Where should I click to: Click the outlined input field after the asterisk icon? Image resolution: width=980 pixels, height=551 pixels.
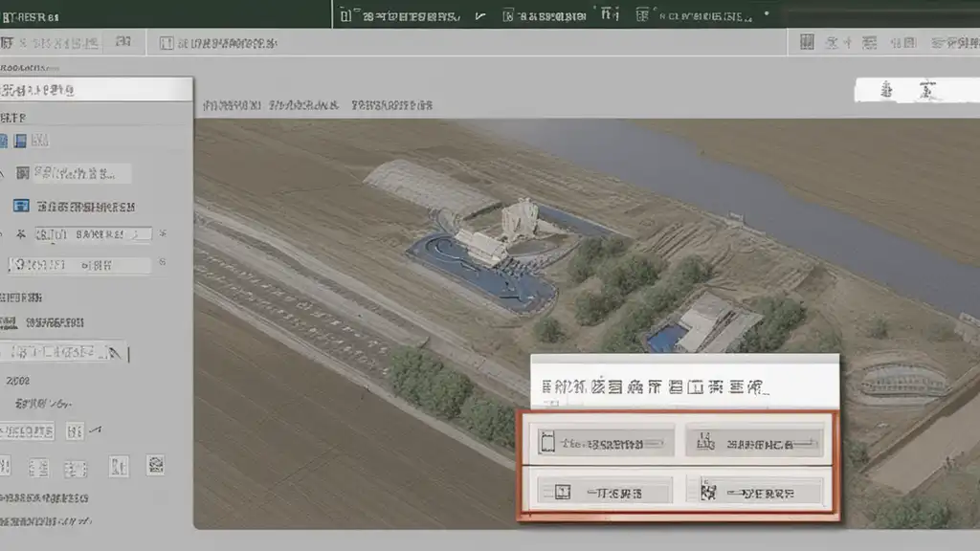93,234
